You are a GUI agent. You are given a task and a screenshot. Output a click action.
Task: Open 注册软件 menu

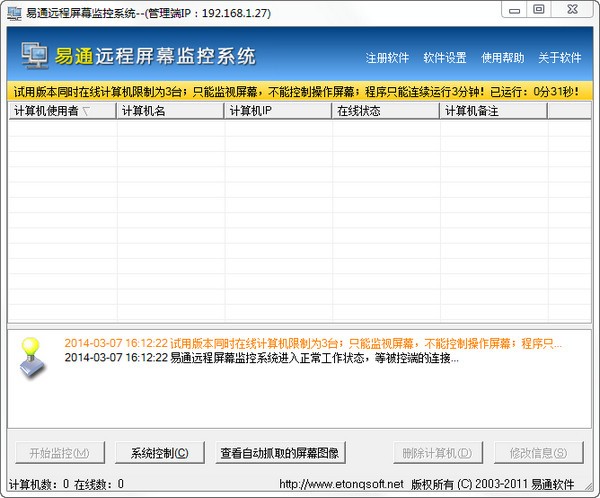click(388, 57)
